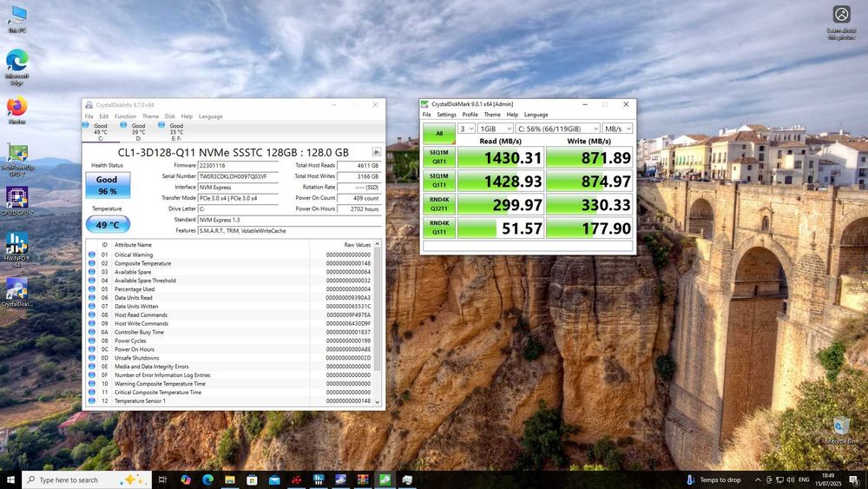Click the taskbar search box
Screen dimensions: 868x489
87,479
